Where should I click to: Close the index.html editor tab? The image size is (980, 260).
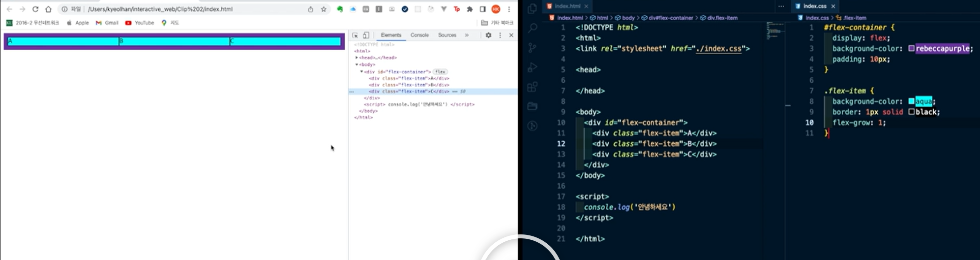586,6
